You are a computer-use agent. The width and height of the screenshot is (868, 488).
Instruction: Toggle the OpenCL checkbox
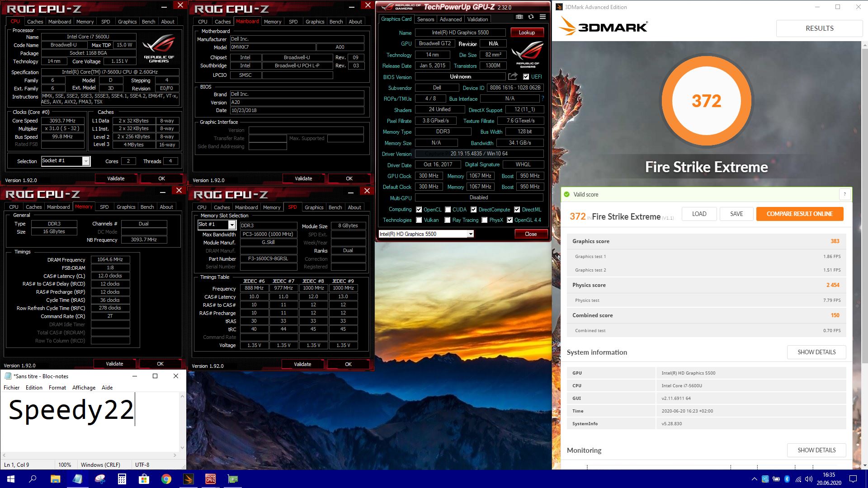click(x=419, y=209)
